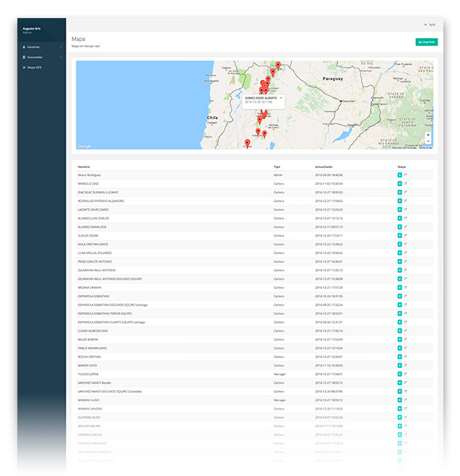Screen dimensions: 460x476
Task: Zoom in on the map
Action: coord(428,135)
